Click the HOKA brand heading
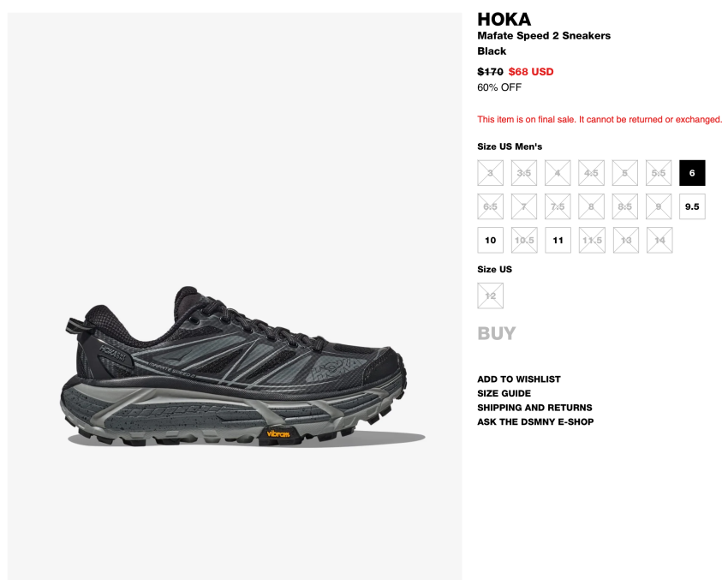Screen dimensions: 728x585 (x=504, y=20)
